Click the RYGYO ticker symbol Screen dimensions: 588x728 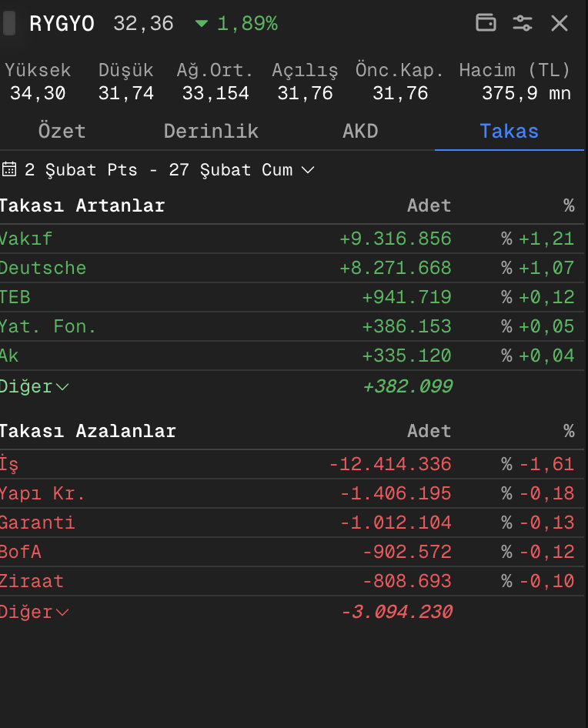(x=62, y=24)
